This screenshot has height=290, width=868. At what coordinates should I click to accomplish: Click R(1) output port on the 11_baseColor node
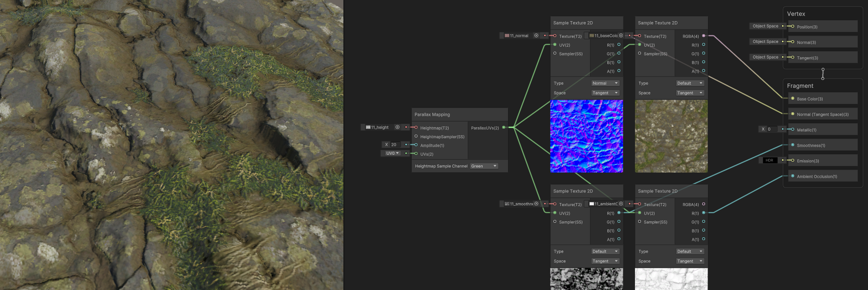[x=704, y=45]
